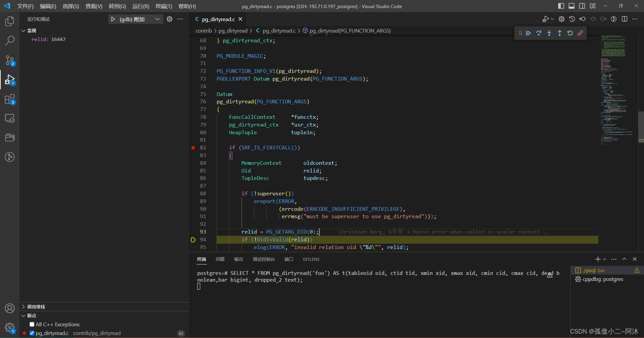Toggle the panel layout icon

(572, 6)
